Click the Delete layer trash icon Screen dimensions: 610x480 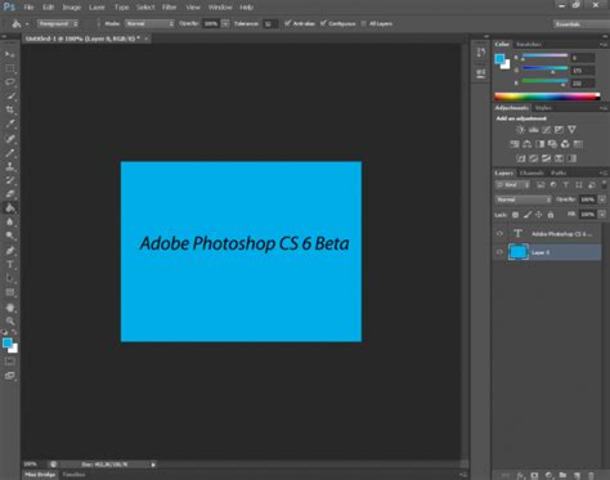(x=591, y=475)
